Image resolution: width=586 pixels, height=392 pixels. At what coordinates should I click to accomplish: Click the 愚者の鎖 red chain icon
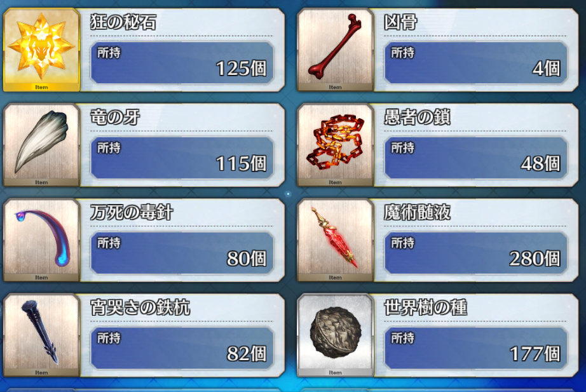tap(335, 145)
